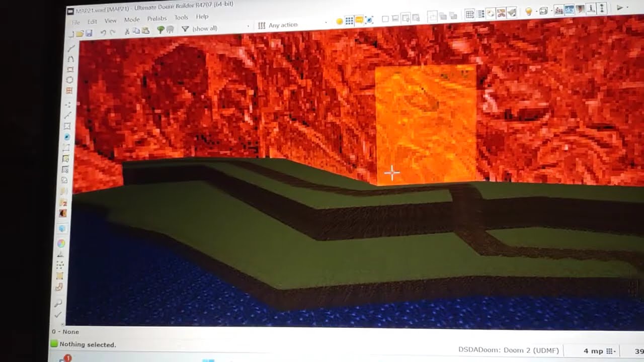Expand the arrow next to the box icon
The height and width of the screenshot is (362, 644).
[x=551, y=10]
